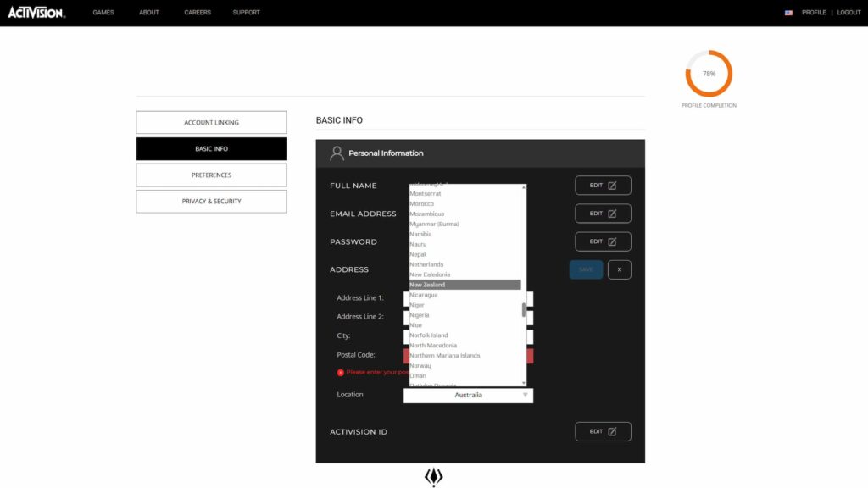Click the red postal code error icon

point(341,373)
